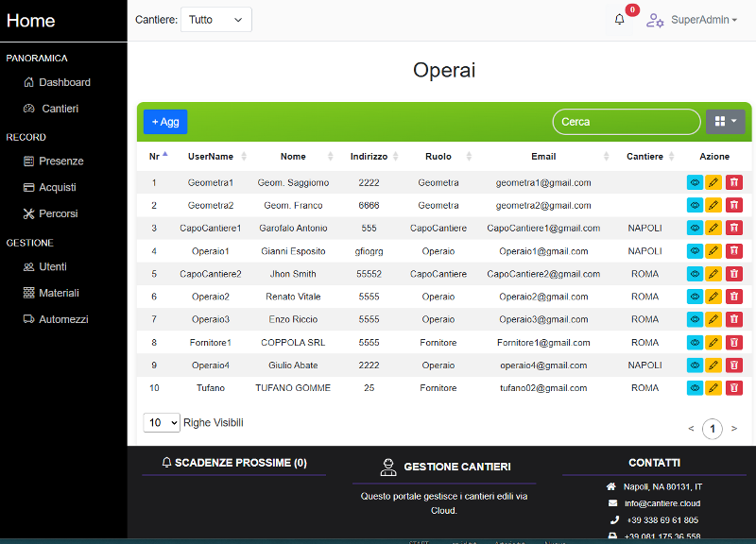
Task: Delete the Tufano row with the trash icon
Action: [x=734, y=387]
